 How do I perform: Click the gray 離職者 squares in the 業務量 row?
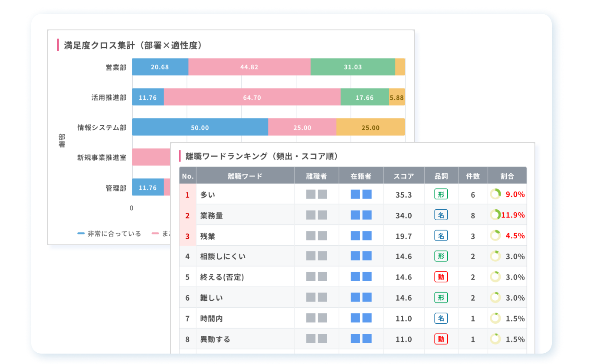pos(317,215)
